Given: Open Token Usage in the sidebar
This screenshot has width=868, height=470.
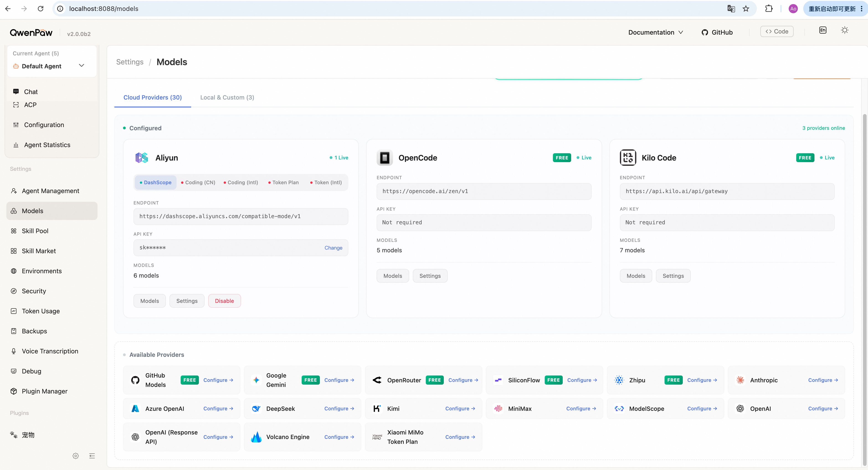Looking at the screenshot, I should tap(52, 311).
